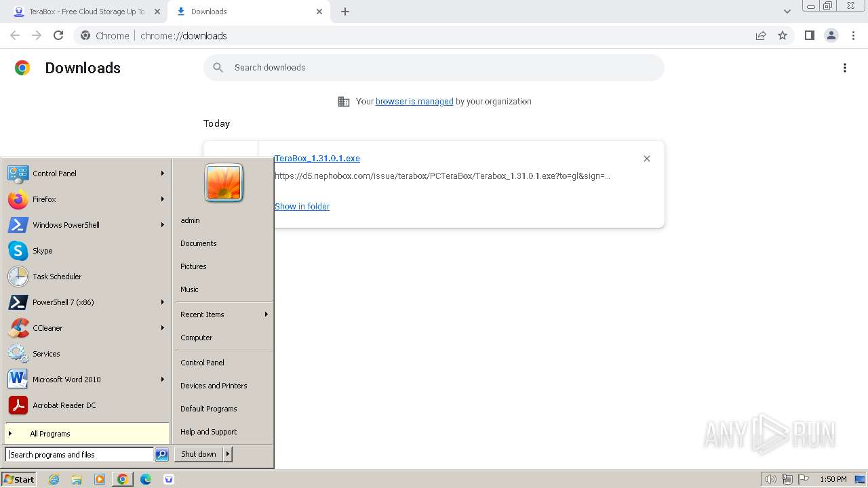Bookmark this page with the star icon
This screenshot has width=868, height=488.
coord(783,35)
